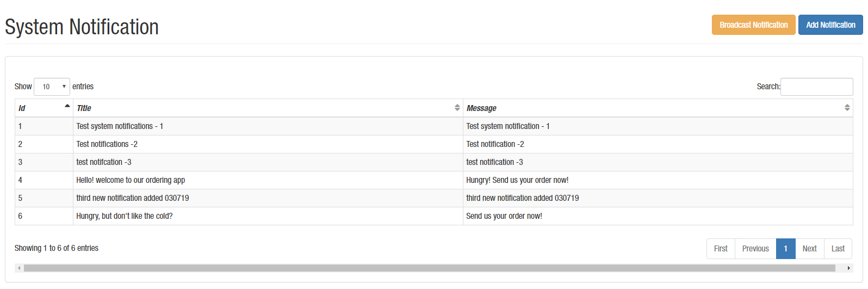Select the 'Test notifications -2' row
The height and width of the screenshot is (289, 868).
pos(107,144)
